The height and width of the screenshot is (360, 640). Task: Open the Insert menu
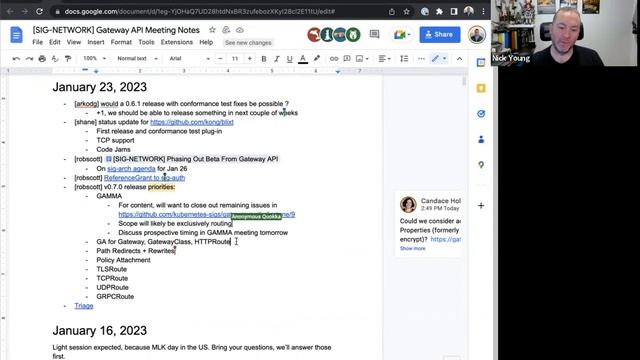point(96,42)
